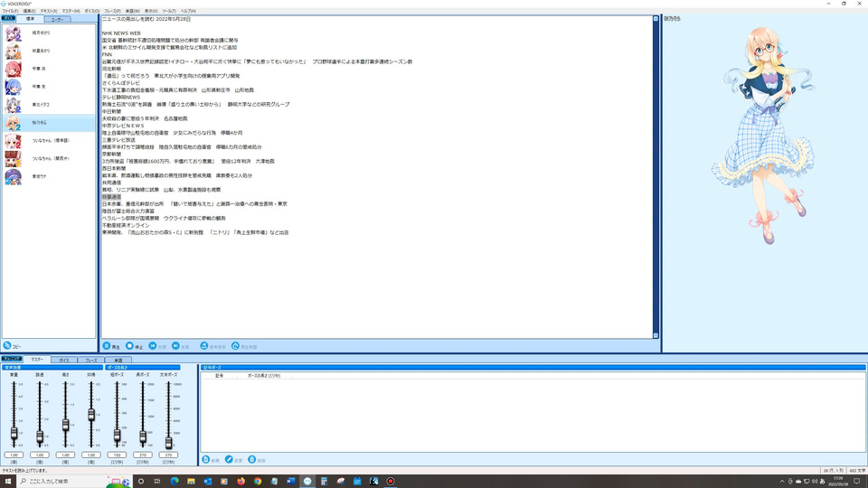Screen dimensions: 868x488
Task: Select the ついなちゃん（標準語）voice avatar
Action: tap(14, 141)
